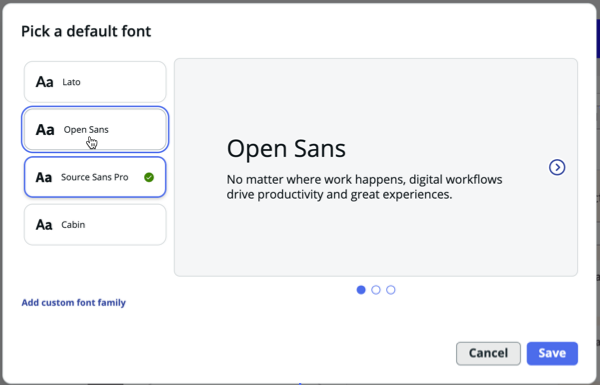Open Add custom font family link
This screenshot has width=600, height=385.
click(73, 303)
